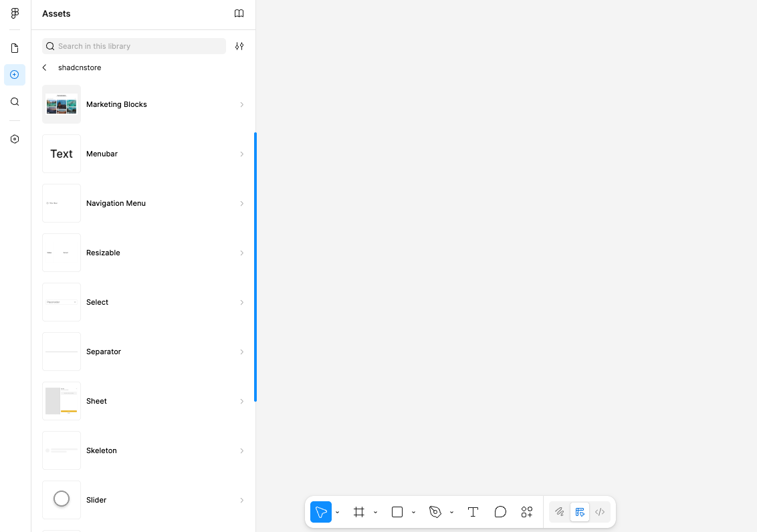The image size is (757, 532).
Task: Expand the Select chevron
Action: [242, 302]
